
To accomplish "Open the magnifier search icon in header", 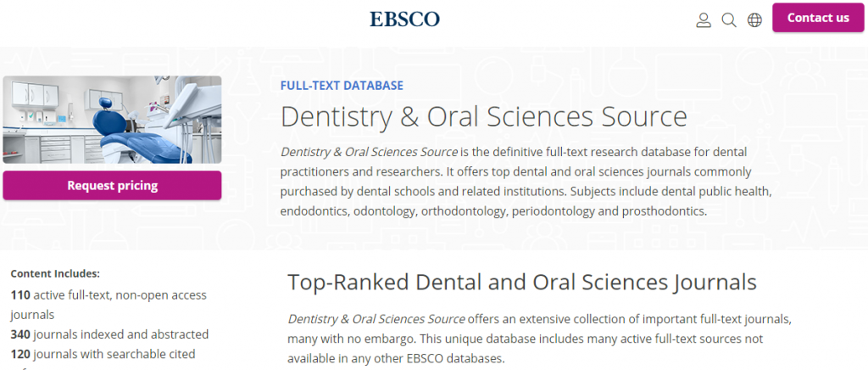I will (729, 20).
